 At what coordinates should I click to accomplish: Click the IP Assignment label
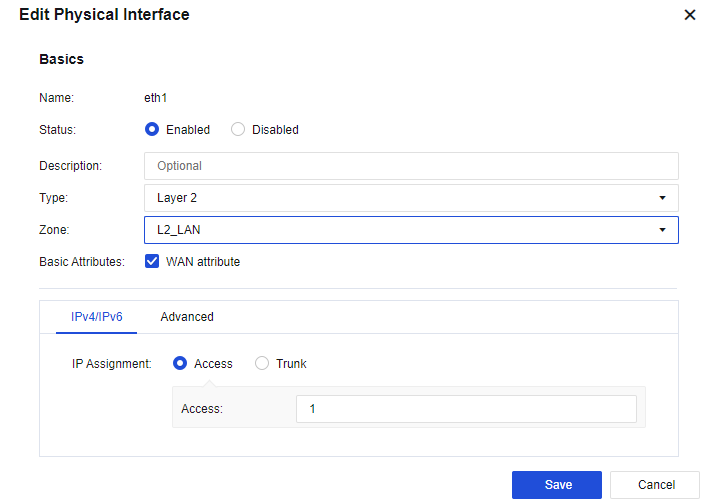tap(110, 364)
